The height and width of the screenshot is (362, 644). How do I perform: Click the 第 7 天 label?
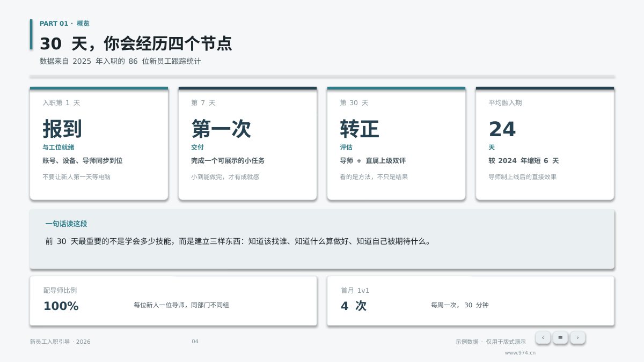203,102
